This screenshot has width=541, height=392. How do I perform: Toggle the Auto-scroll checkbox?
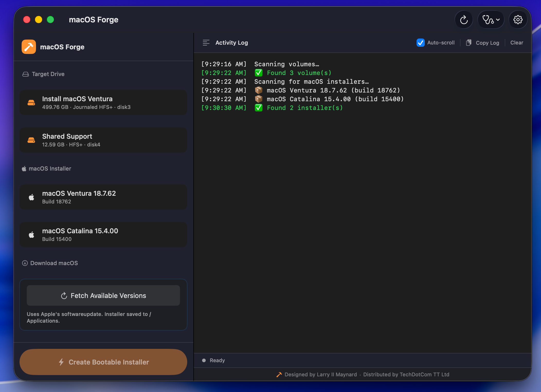tap(420, 43)
